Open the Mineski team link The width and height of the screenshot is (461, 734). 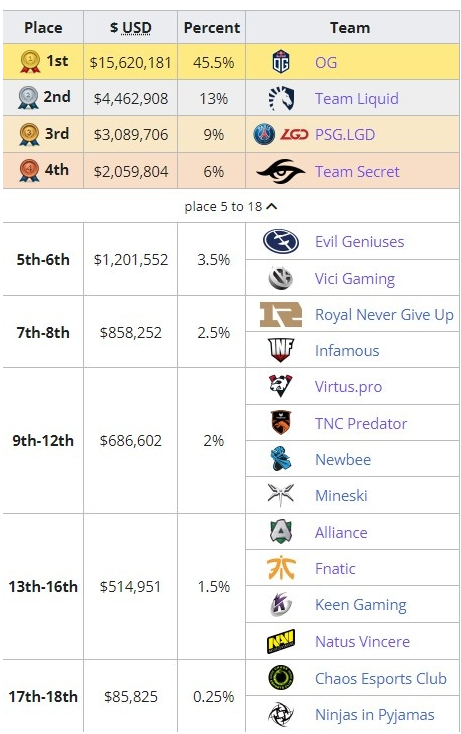[341, 496]
